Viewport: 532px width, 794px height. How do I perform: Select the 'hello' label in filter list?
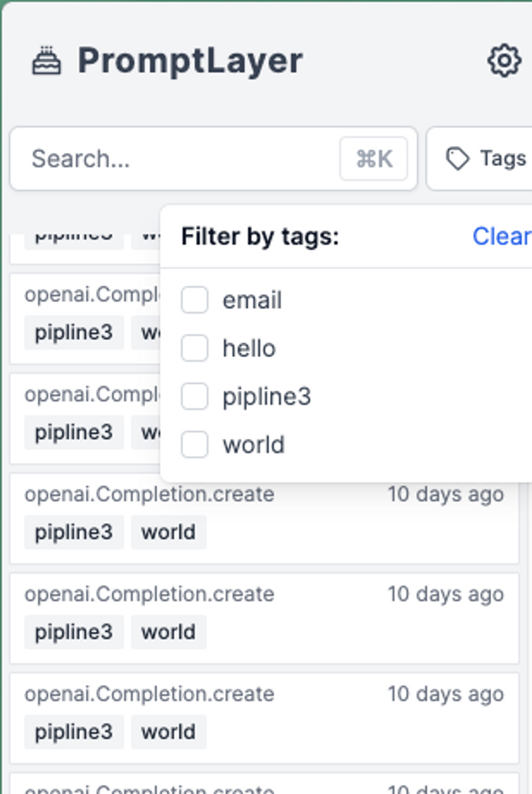pyautogui.click(x=249, y=349)
